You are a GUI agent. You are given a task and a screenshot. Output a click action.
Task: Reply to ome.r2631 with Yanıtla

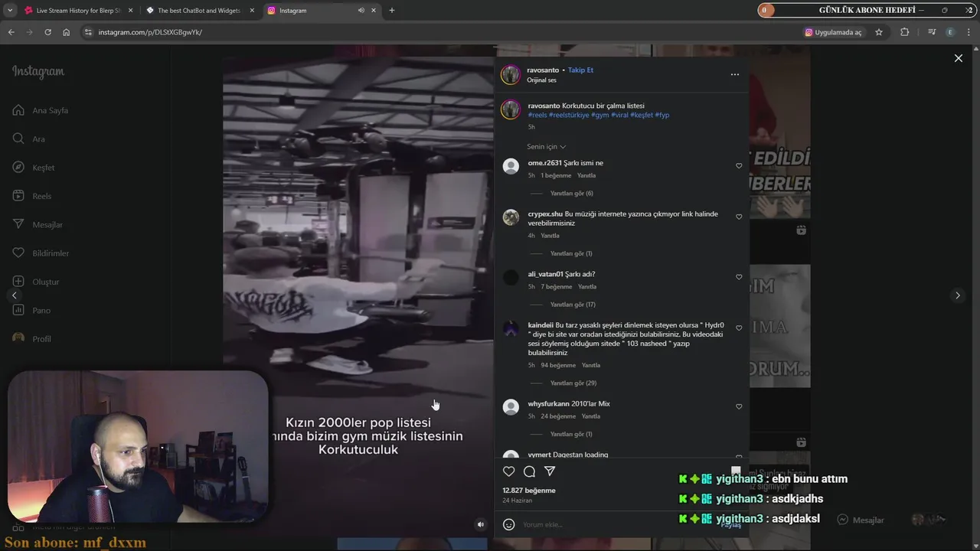586,175
